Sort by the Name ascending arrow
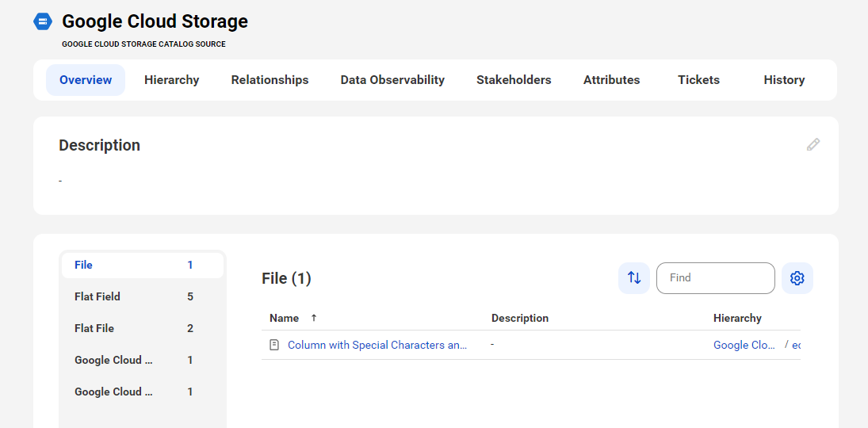This screenshot has height=428, width=868. pos(314,318)
